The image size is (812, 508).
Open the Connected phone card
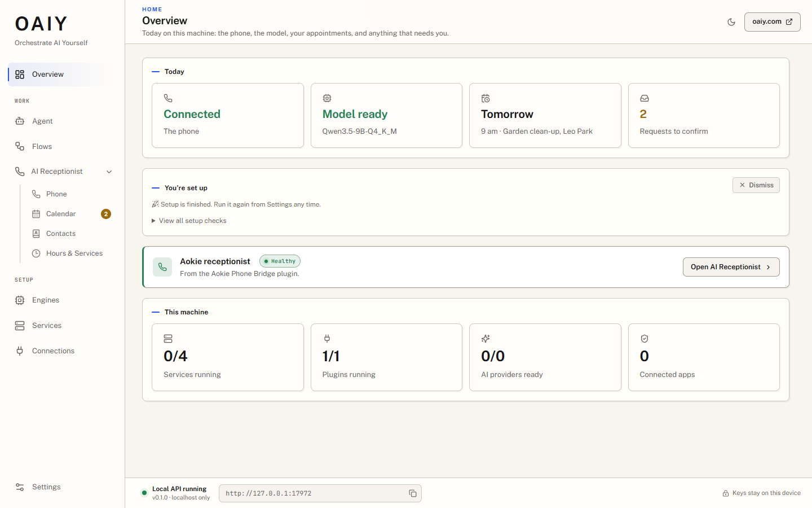(228, 116)
